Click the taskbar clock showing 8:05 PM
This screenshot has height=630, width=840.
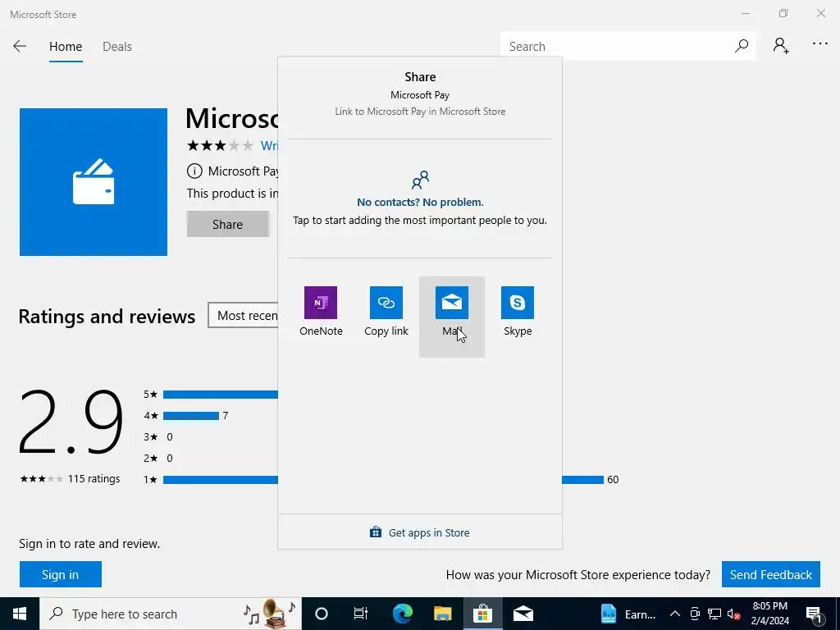click(769, 614)
